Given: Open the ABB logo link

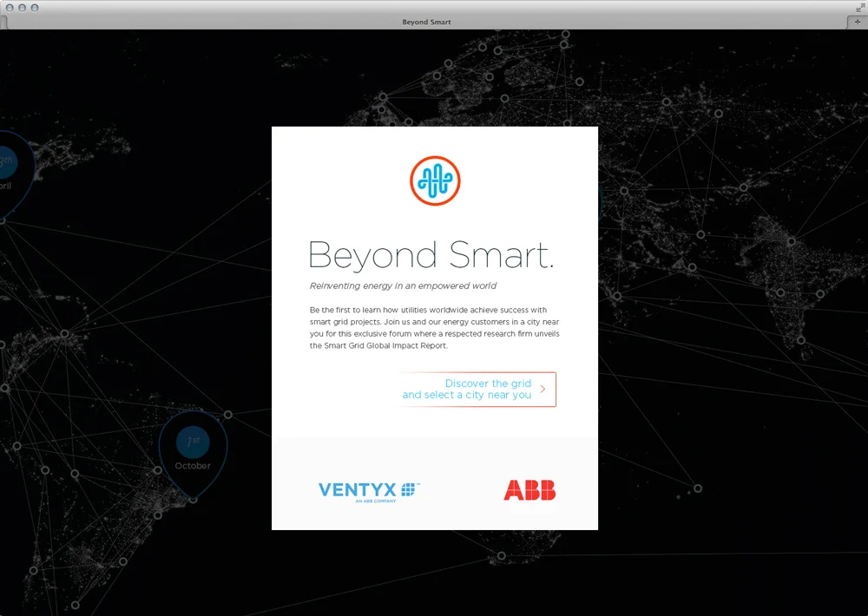Looking at the screenshot, I should (x=529, y=490).
